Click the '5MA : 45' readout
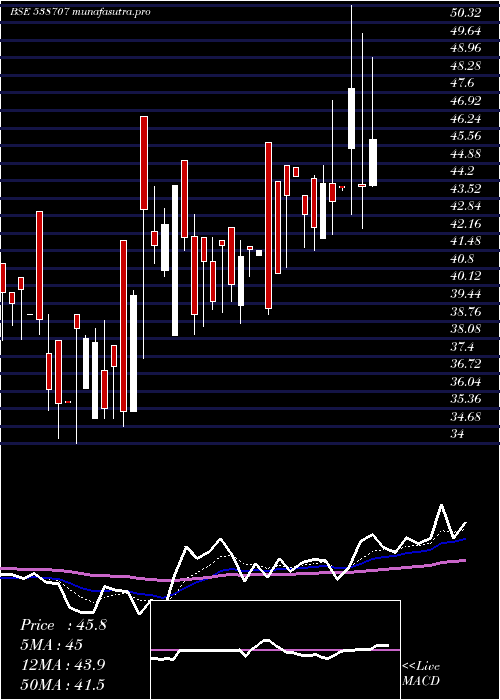 (52, 646)
